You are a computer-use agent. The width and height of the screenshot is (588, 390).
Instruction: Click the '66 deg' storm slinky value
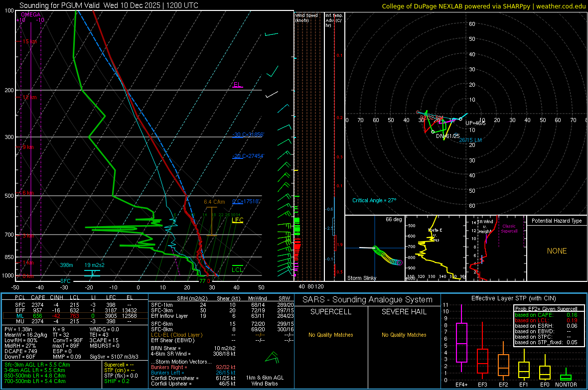click(393, 219)
